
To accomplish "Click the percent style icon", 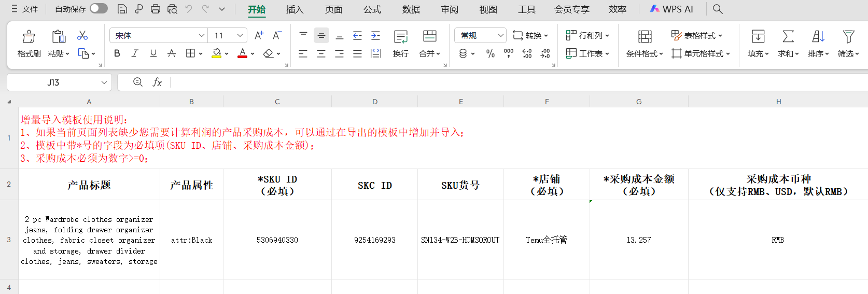I will pyautogui.click(x=490, y=53).
